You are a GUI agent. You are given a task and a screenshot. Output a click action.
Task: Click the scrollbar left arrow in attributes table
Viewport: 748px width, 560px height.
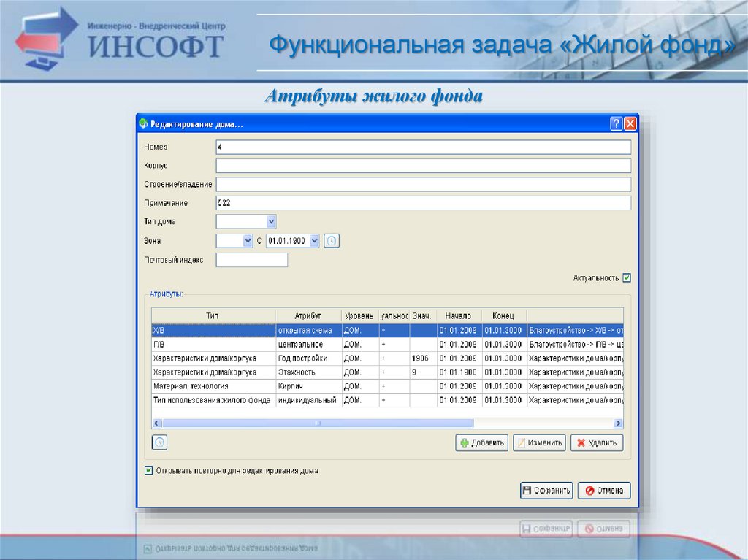tap(157, 423)
